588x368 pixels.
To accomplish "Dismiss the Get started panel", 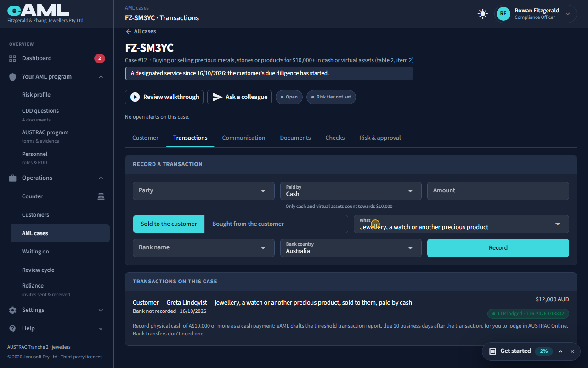I will pos(572,351).
